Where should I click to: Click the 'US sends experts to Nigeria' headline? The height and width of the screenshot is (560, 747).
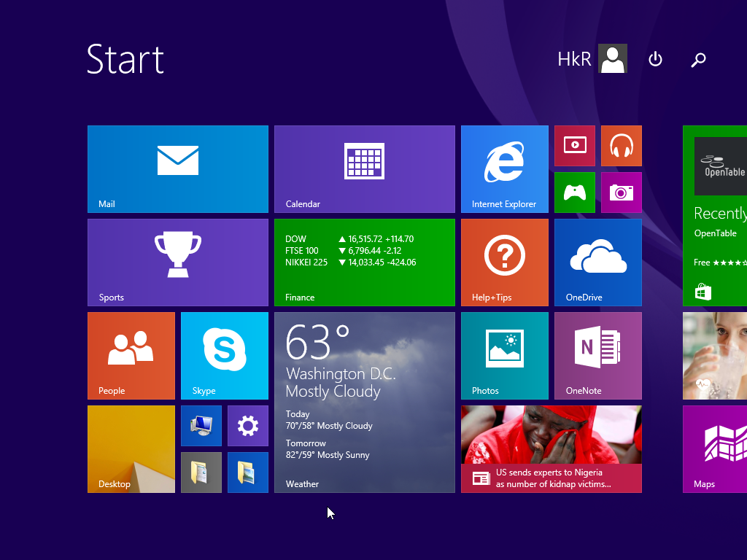[554, 478]
